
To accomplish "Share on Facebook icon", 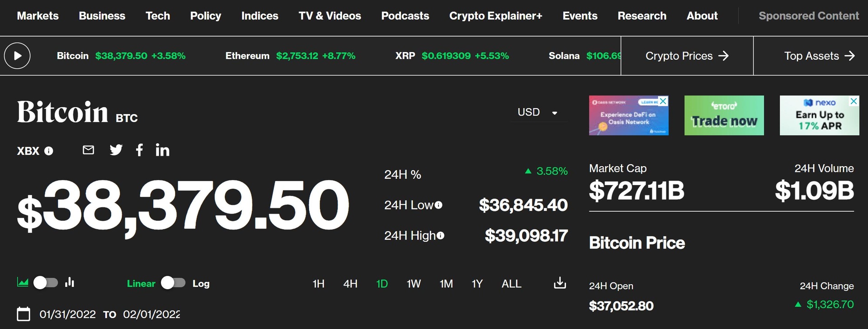I will click(139, 150).
